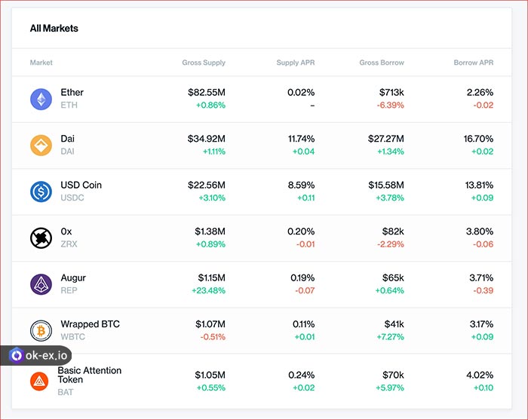Viewport: 528px width, 420px height.
Task: Click the $65k gross borrow value
Action: click(x=393, y=278)
